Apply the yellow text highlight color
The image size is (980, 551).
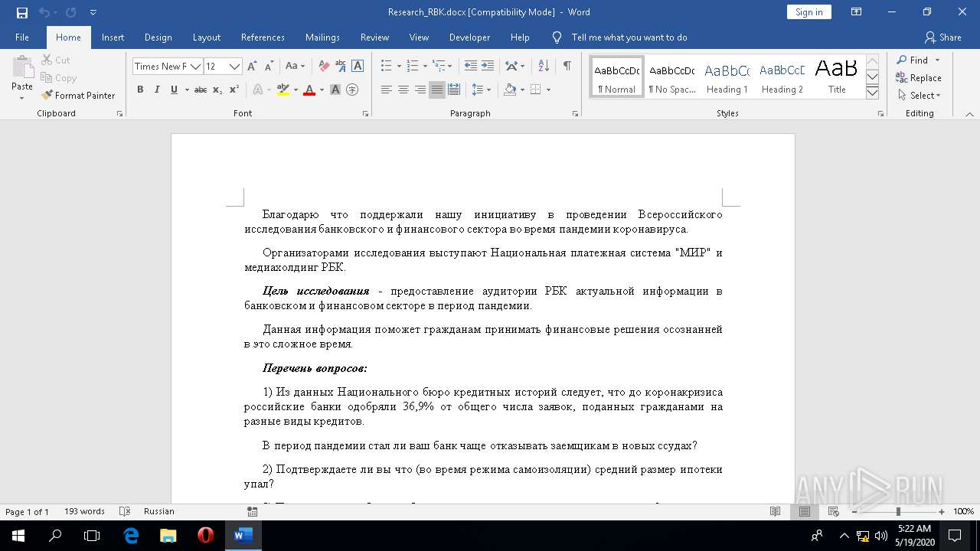283,90
